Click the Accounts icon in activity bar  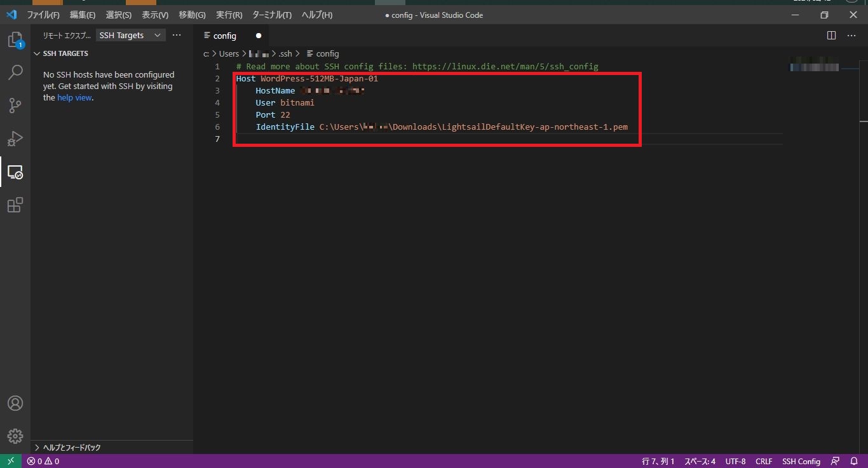click(15, 403)
